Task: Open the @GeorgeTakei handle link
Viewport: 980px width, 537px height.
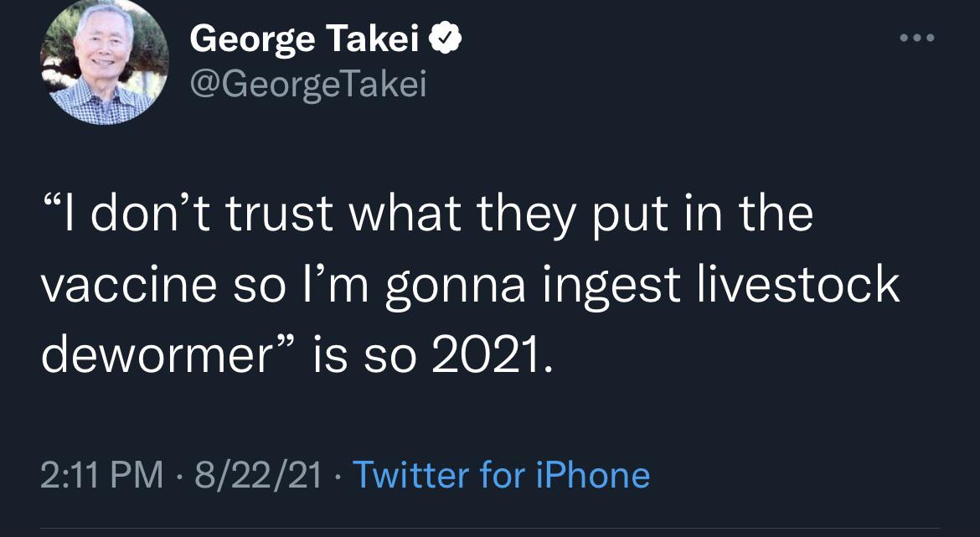Action: tap(307, 83)
